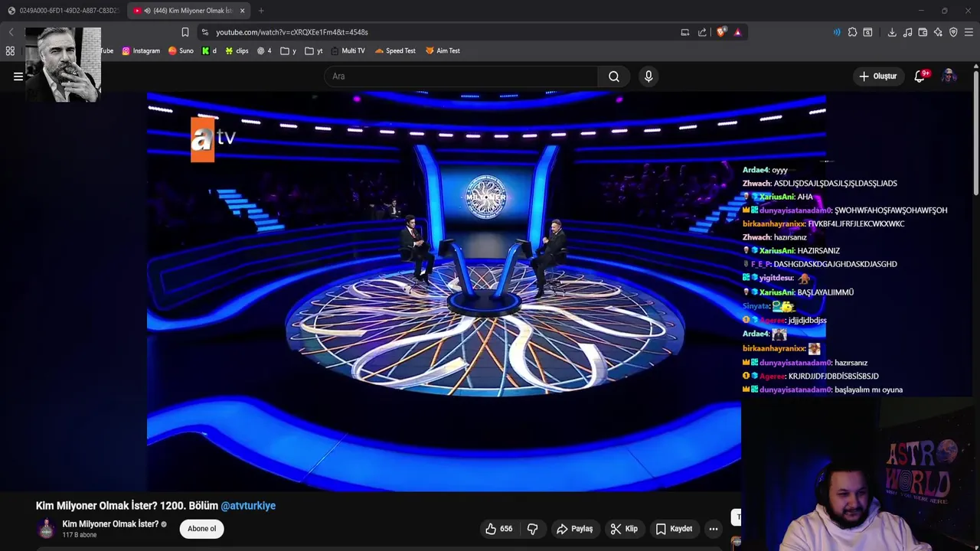
Task: Open the YouTube account avatar menu
Action: coord(949,77)
